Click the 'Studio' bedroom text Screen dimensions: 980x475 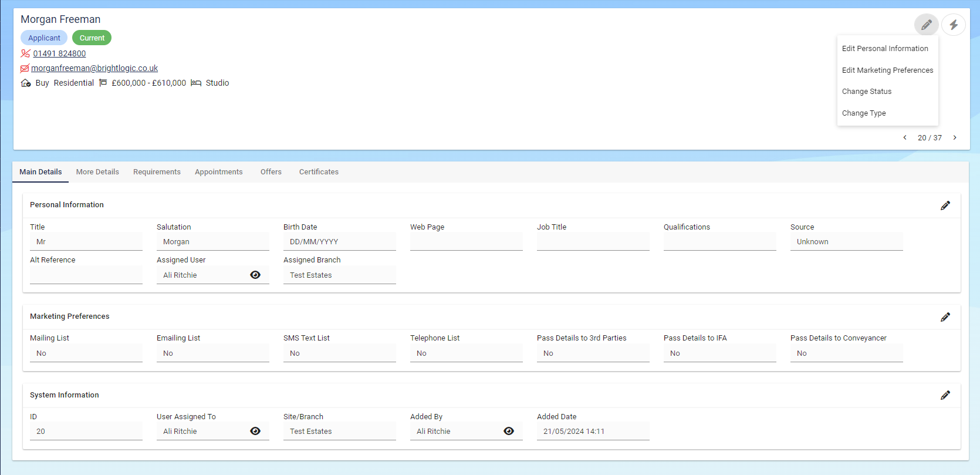[x=218, y=83]
